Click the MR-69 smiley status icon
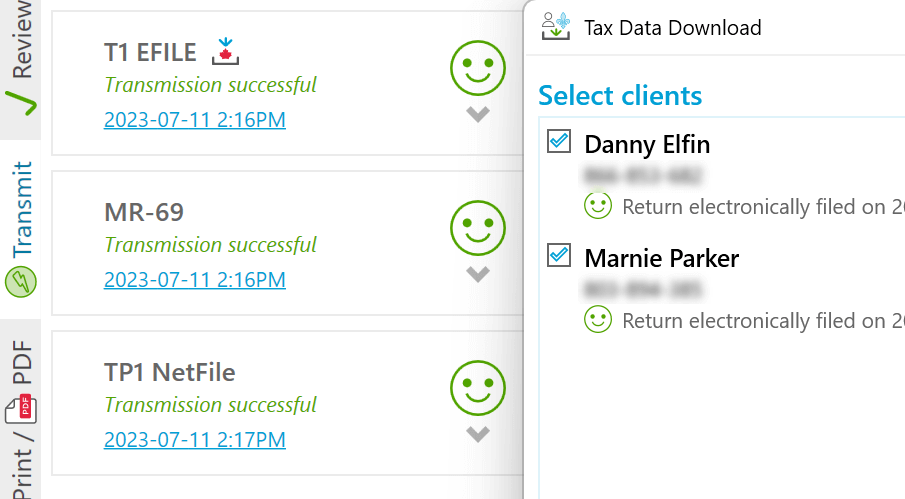 (x=478, y=228)
